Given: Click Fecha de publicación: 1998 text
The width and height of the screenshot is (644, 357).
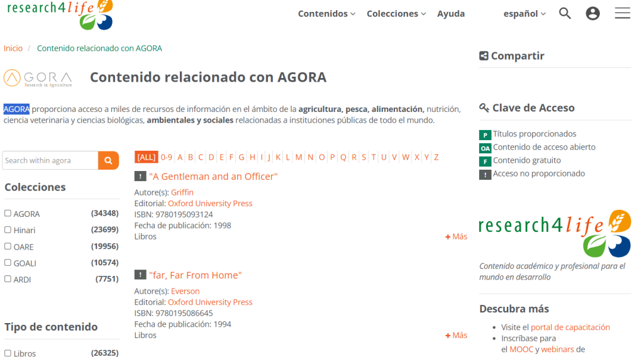Looking at the screenshot, I should click(182, 226).
